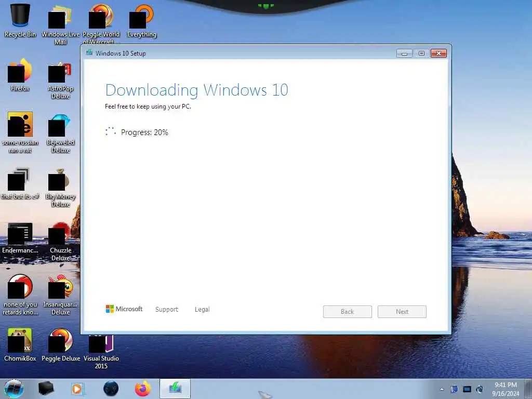Click the Microsoft logo in Setup
Viewport: 532px width, 399px height.
(124, 309)
